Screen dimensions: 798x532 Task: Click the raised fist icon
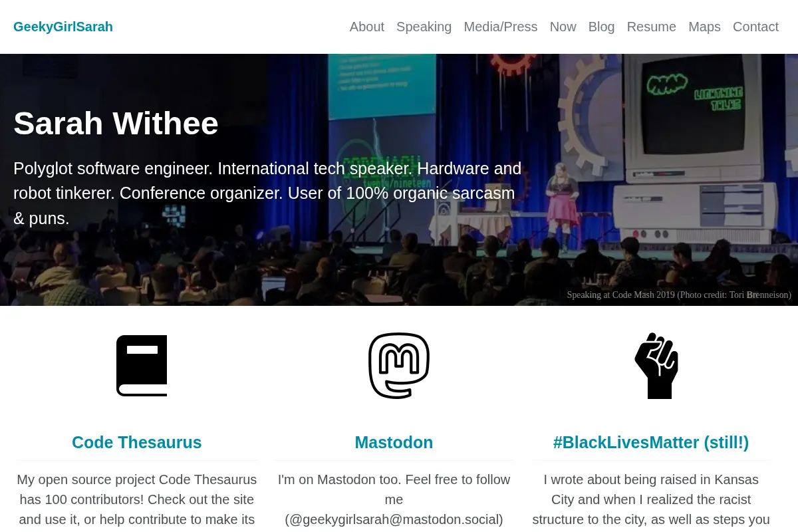(x=656, y=366)
